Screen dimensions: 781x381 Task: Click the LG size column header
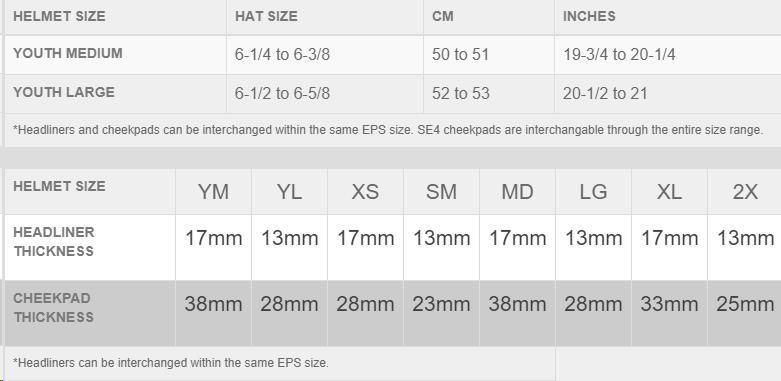point(593,192)
